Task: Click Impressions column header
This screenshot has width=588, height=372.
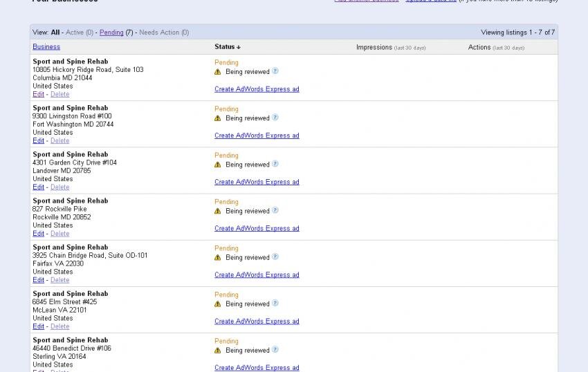Action: click(391, 48)
